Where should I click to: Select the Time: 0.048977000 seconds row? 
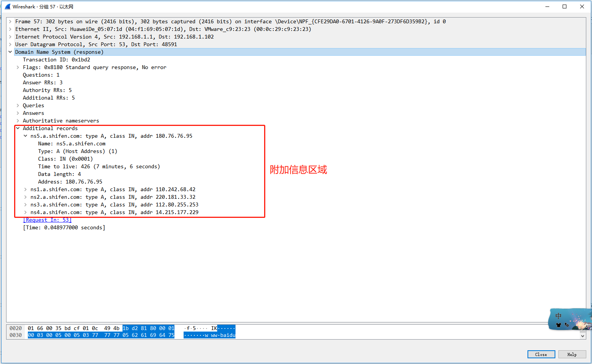click(64, 228)
